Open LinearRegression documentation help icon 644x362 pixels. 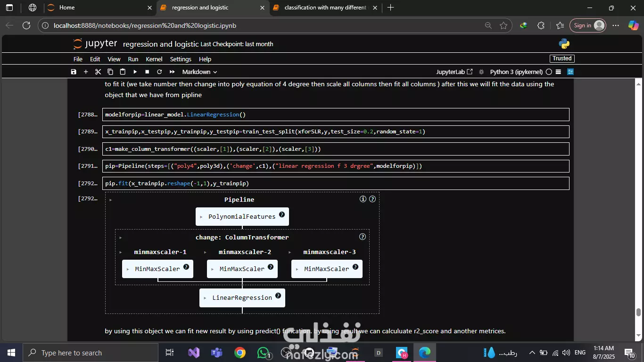pos(278,296)
